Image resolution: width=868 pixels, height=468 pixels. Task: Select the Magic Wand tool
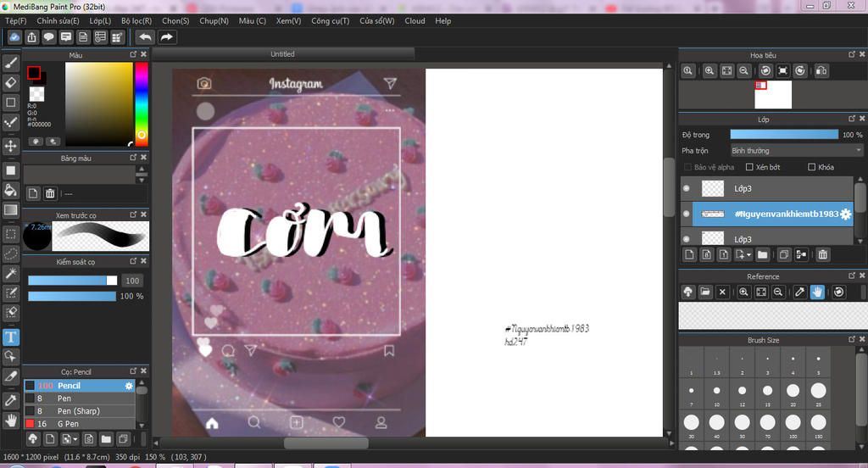click(x=10, y=273)
